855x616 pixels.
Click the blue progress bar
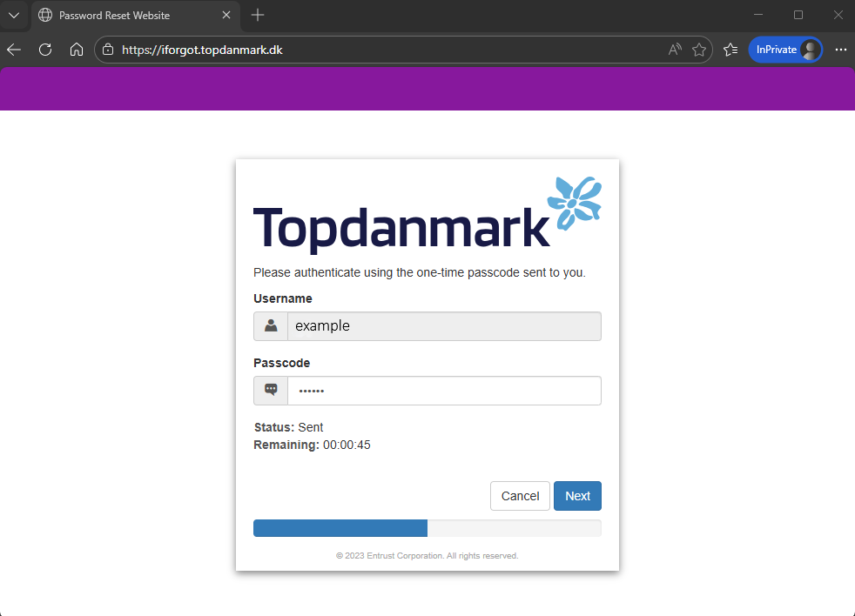pyautogui.click(x=340, y=528)
